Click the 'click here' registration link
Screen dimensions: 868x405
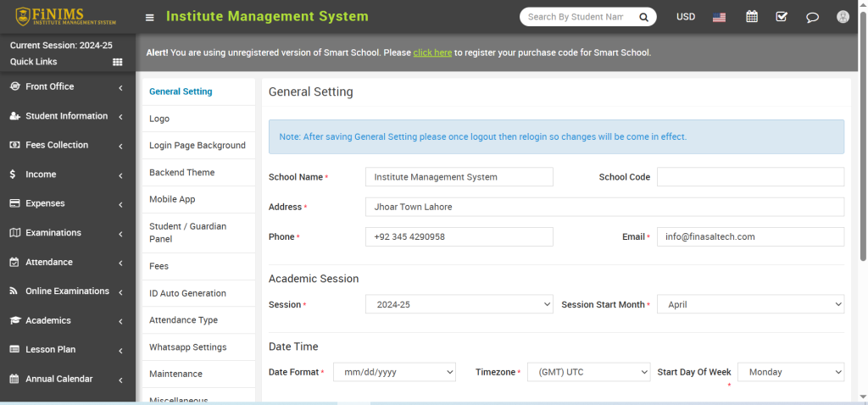point(432,53)
